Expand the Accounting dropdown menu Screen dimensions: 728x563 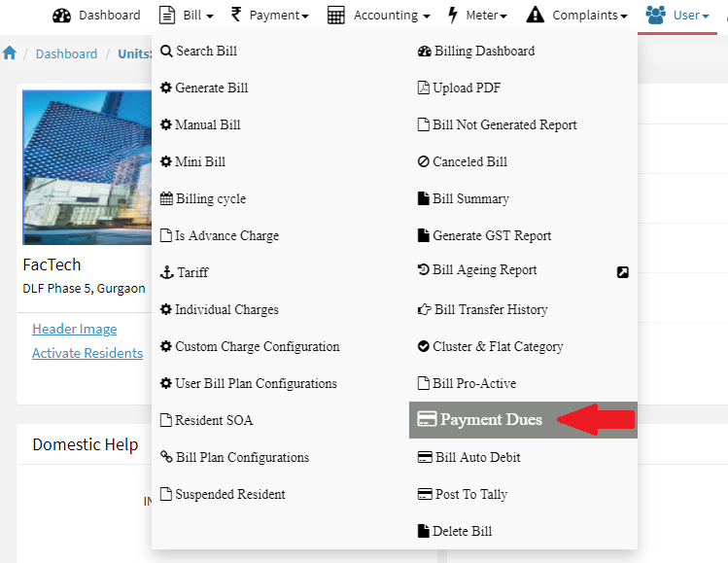click(427, 16)
